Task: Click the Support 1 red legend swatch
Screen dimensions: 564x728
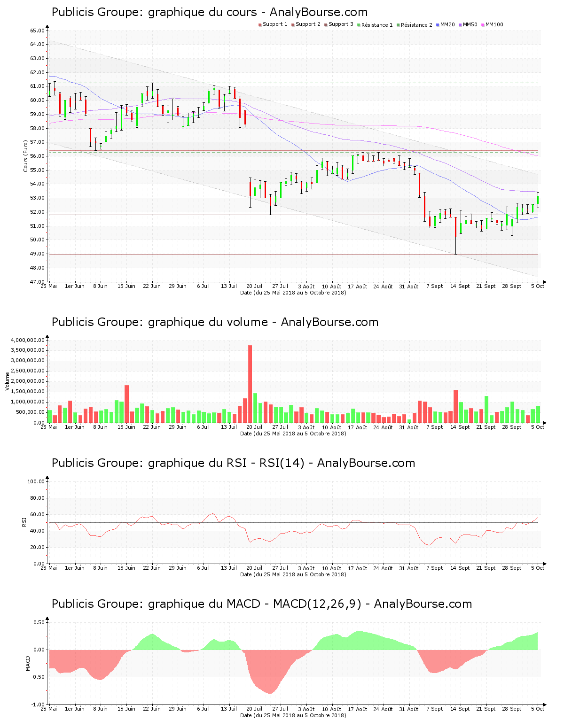Action: pos(260,25)
